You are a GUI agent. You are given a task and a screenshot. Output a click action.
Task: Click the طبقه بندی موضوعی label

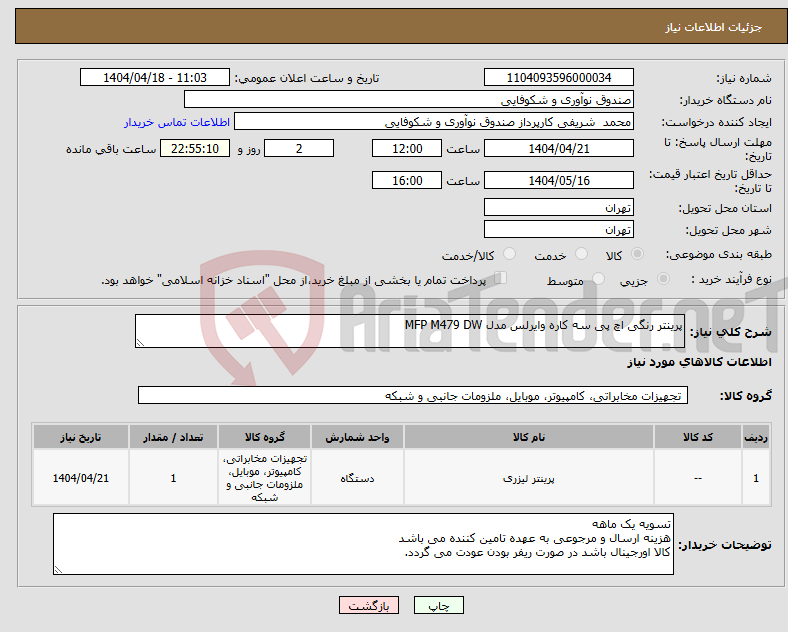tap(719, 255)
